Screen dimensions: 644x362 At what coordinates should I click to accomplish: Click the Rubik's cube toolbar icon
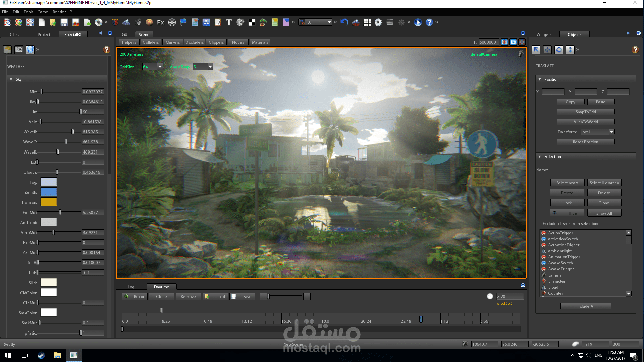pyautogui.click(x=115, y=22)
